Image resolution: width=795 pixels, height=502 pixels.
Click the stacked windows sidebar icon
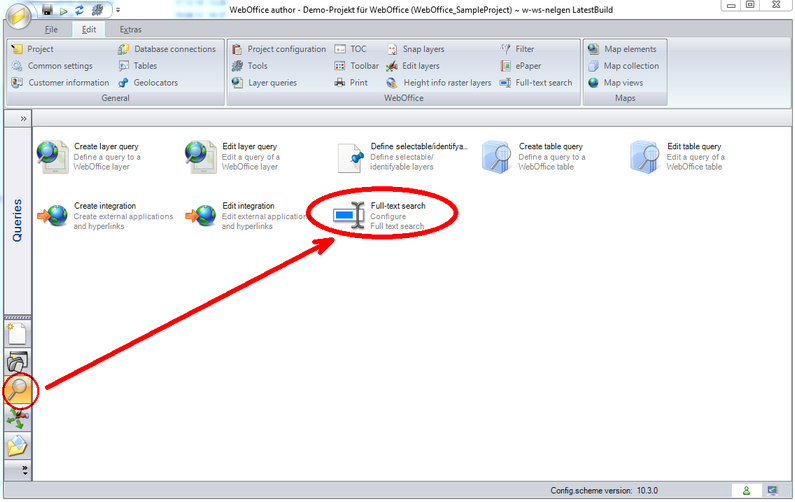[17, 361]
